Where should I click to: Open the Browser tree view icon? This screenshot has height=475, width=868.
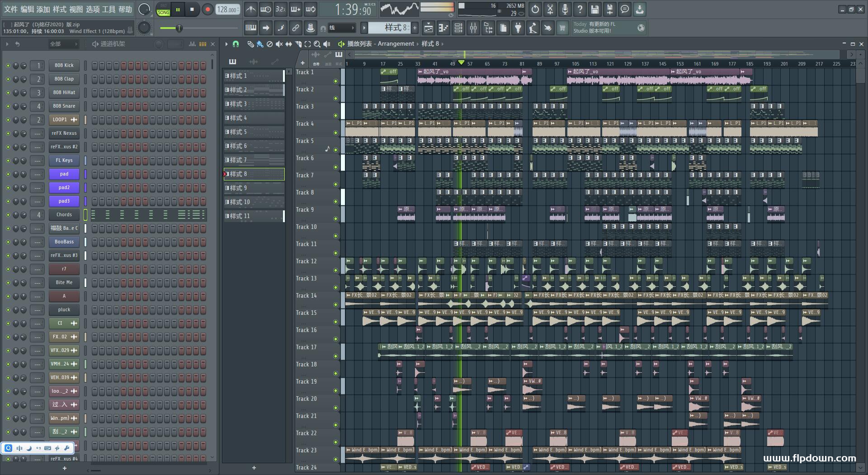(x=488, y=28)
